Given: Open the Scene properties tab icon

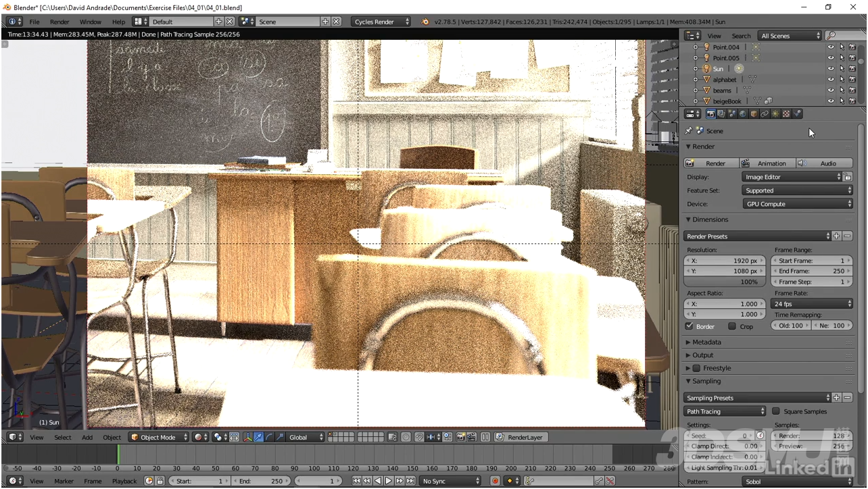Looking at the screenshot, I should (x=732, y=113).
